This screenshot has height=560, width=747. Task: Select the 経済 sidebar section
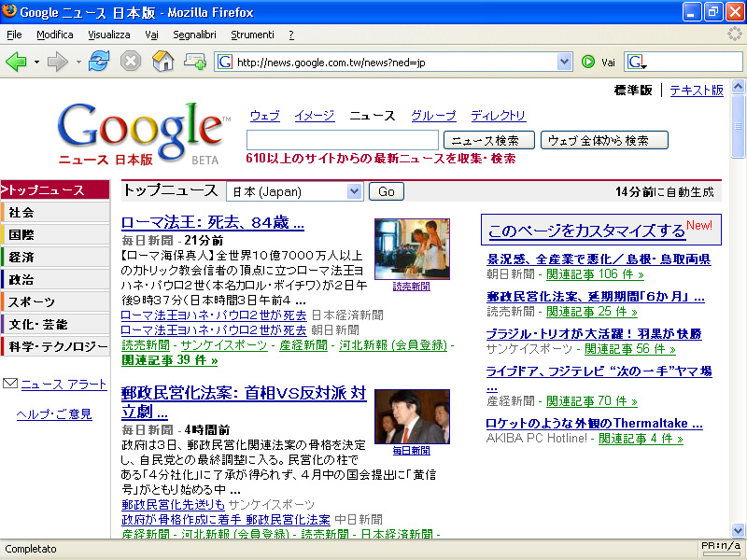pyautogui.click(x=55, y=258)
